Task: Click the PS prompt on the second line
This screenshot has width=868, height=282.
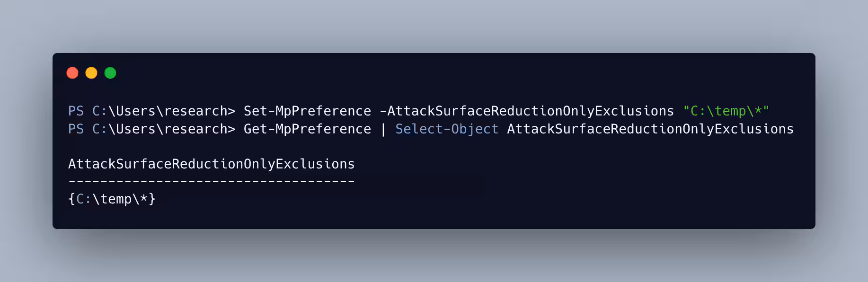Action: point(76,129)
